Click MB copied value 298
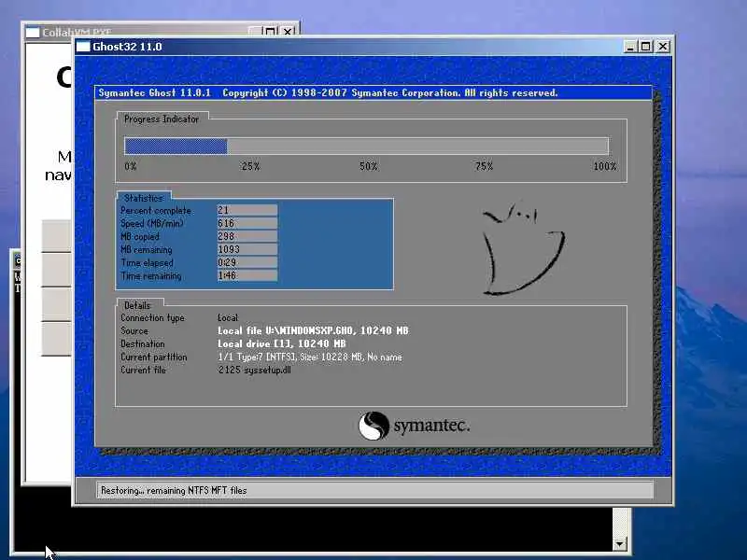The height and width of the screenshot is (560, 747). [x=247, y=236]
